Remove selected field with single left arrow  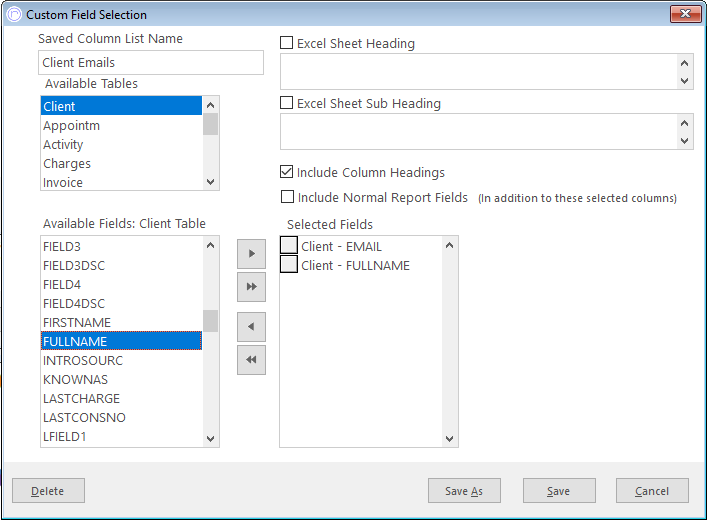point(251,327)
